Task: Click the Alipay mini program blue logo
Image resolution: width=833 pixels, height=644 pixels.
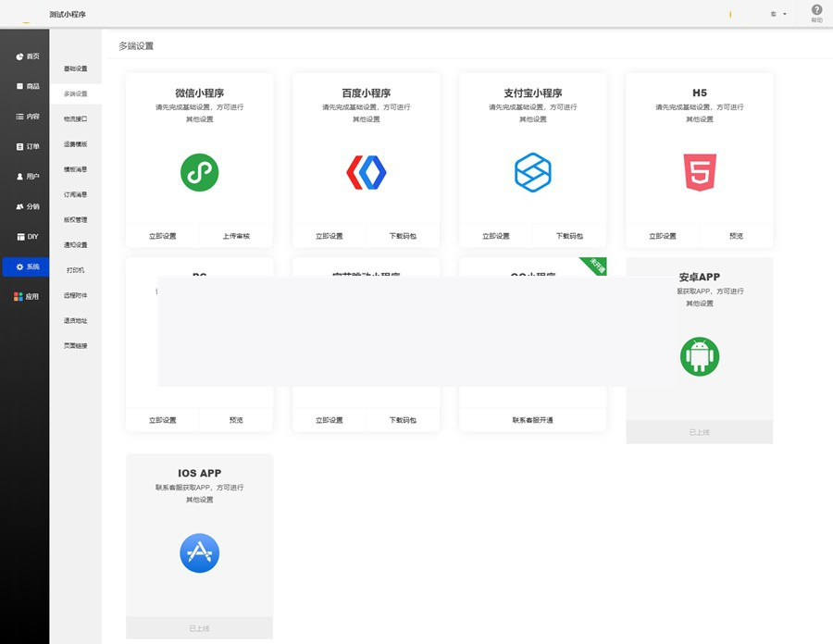Action: point(532,172)
